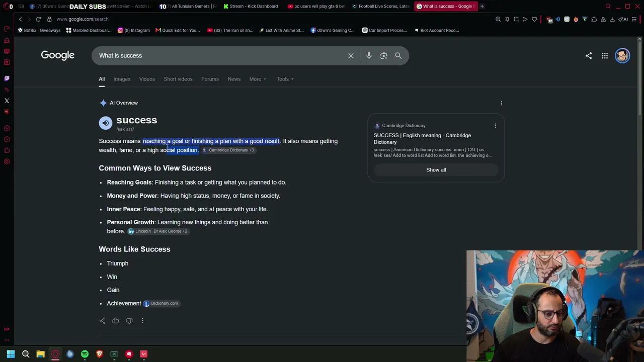Click the listen pronunciation speaker icon
This screenshot has width=644, height=362.
pos(106,123)
